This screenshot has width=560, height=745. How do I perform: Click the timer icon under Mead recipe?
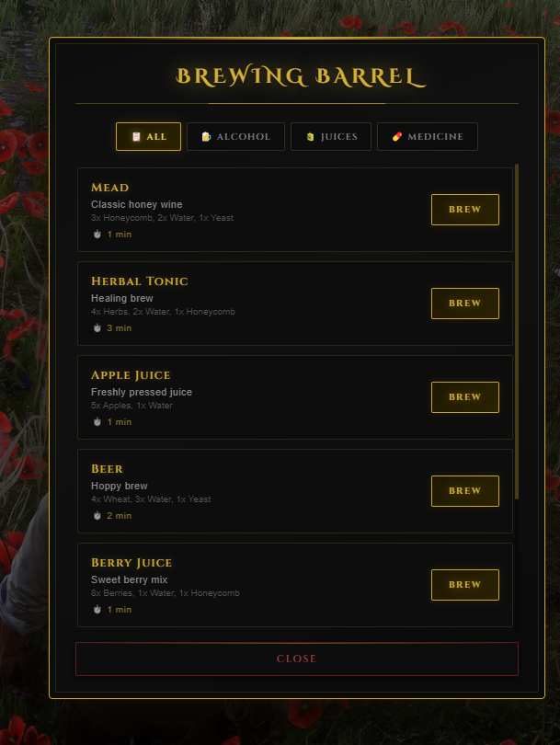click(97, 235)
